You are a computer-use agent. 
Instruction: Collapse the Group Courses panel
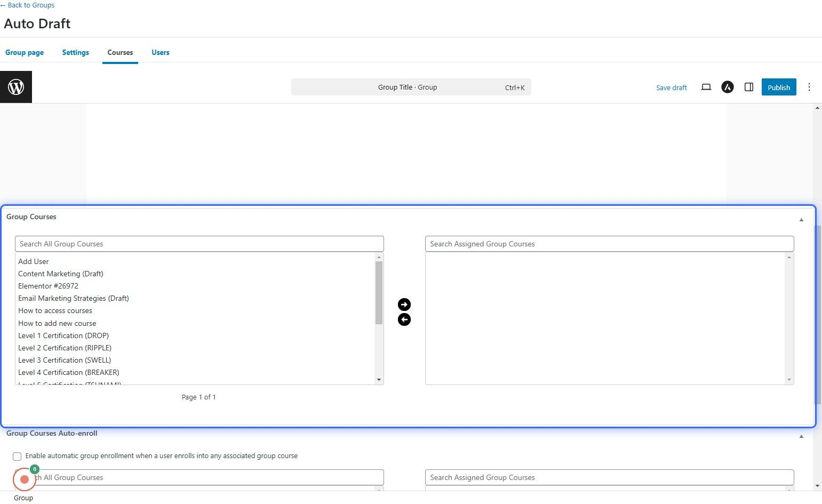(x=801, y=220)
